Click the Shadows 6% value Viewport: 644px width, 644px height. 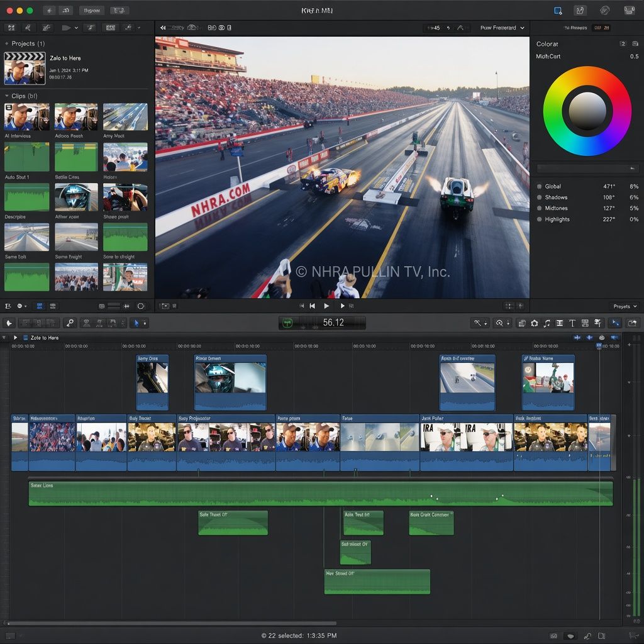pos(634,197)
